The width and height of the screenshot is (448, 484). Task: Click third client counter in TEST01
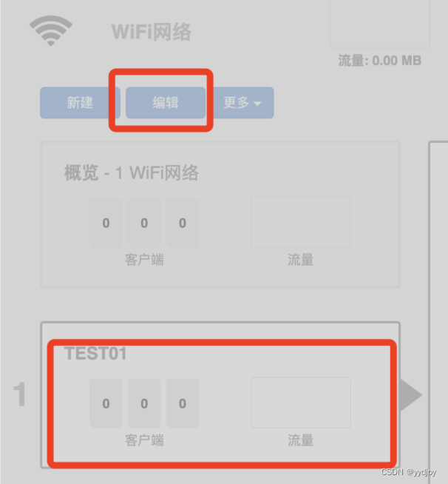183,403
